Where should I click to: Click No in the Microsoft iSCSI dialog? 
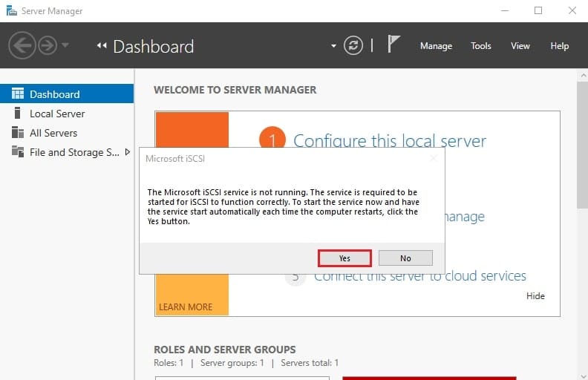tap(405, 258)
